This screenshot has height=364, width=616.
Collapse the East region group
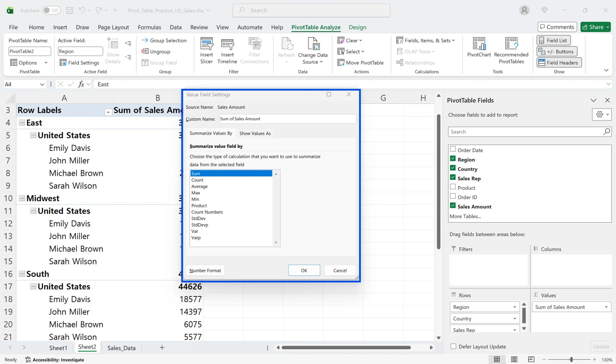(22, 122)
